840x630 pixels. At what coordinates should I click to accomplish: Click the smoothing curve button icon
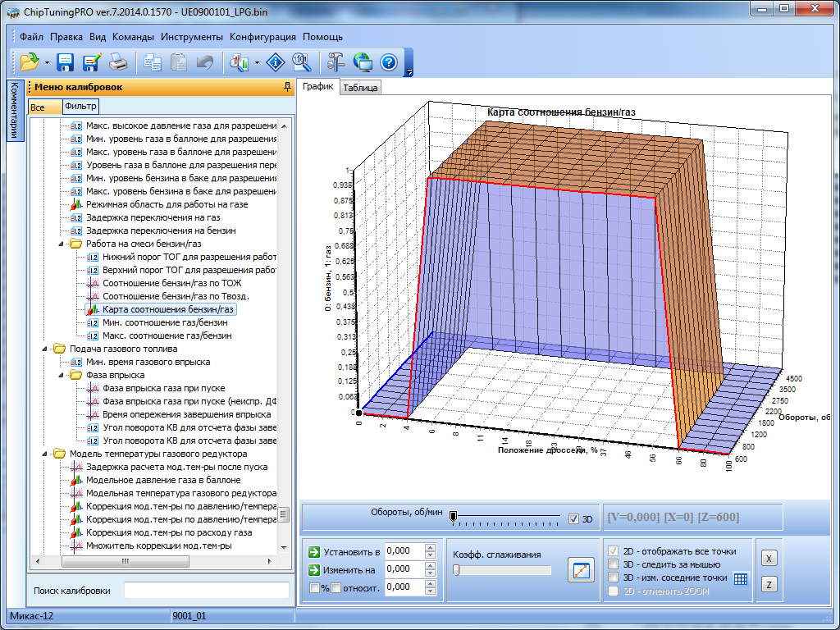pos(581,570)
